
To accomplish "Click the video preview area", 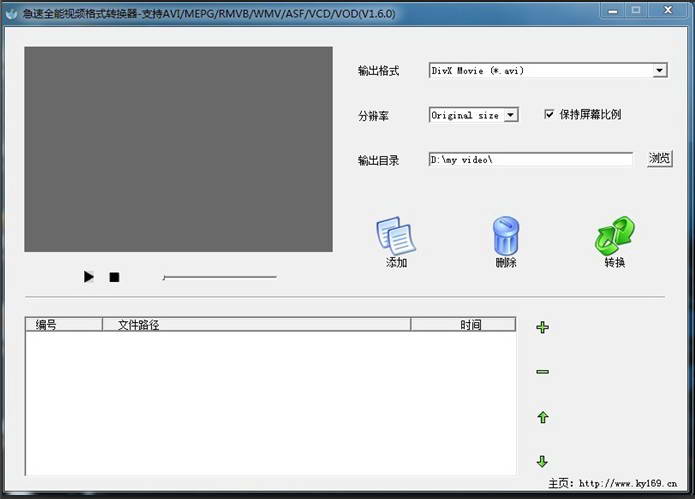I will 178,149.
